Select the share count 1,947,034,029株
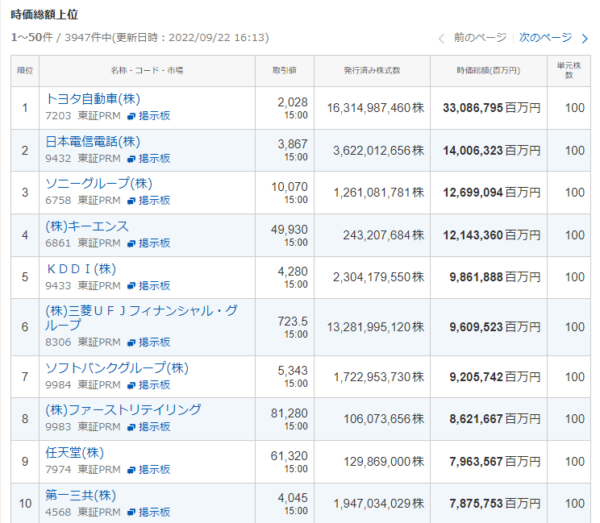Image resolution: width=600 pixels, height=523 pixels. click(x=378, y=503)
